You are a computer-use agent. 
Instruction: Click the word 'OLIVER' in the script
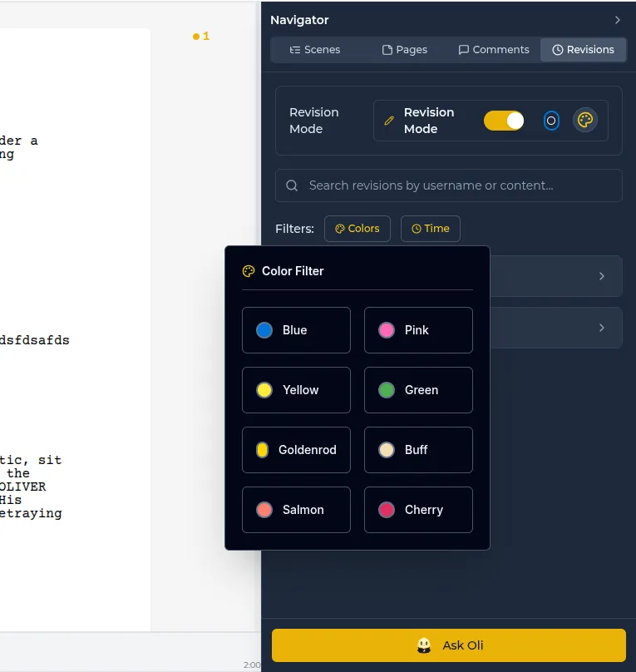point(22,487)
